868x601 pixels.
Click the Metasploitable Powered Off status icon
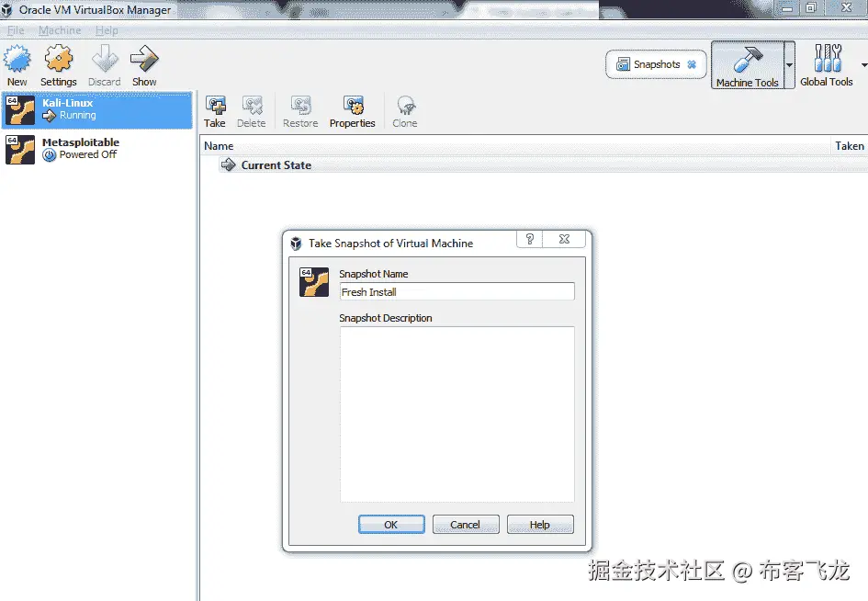[50, 155]
